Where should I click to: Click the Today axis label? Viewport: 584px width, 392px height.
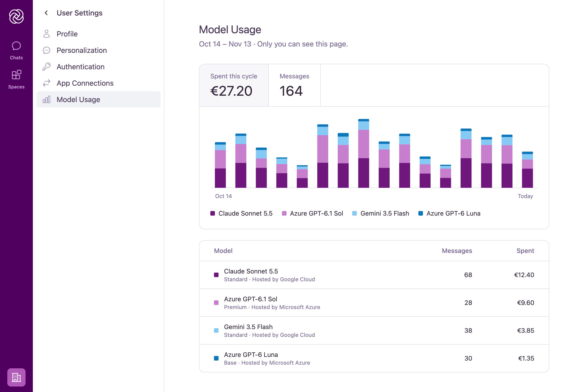click(x=525, y=196)
